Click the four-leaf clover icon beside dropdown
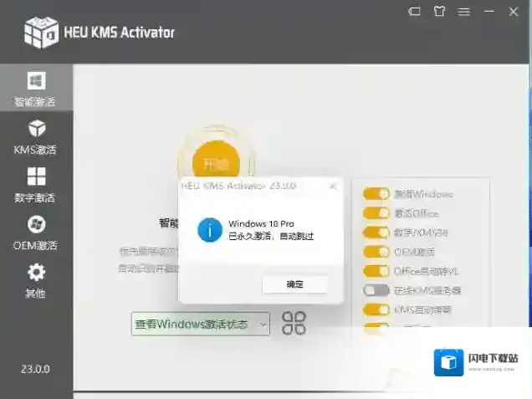532x399 pixels. click(294, 323)
